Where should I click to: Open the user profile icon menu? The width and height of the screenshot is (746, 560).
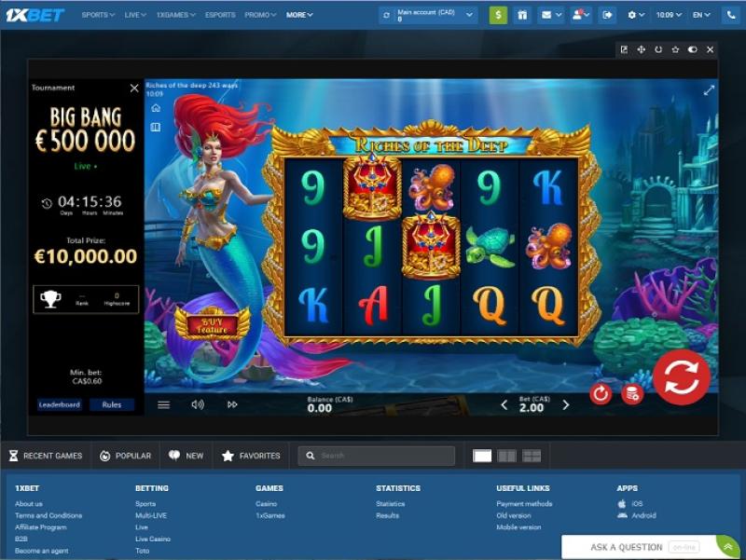click(x=580, y=15)
